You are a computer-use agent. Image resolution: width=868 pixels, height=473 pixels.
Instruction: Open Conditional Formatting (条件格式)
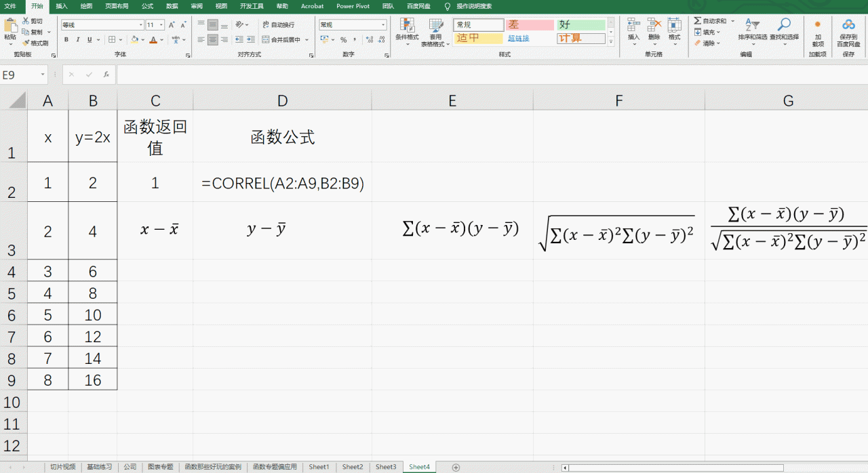[407, 31]
